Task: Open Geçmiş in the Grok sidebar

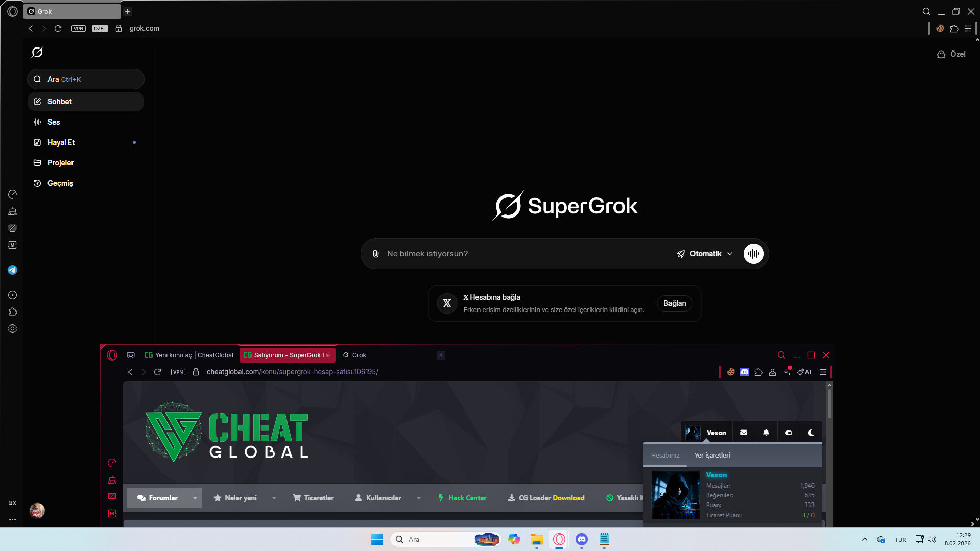Action: pos(86,183)
